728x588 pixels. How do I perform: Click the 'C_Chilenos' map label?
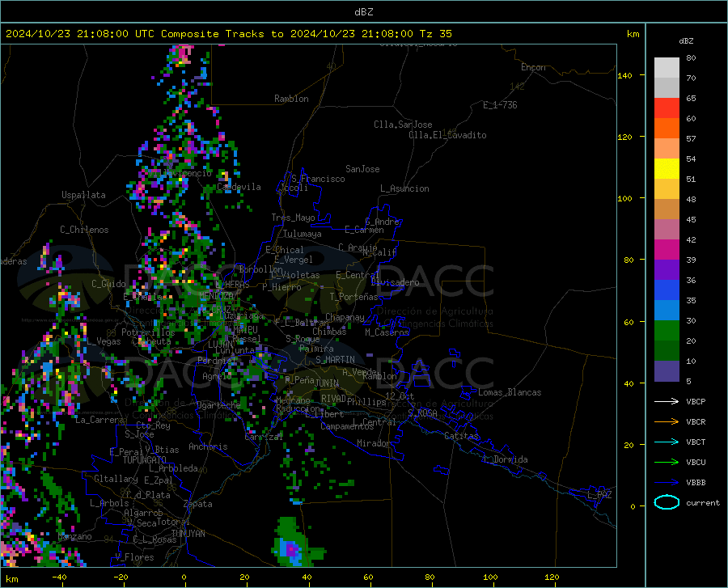(84, 230)
